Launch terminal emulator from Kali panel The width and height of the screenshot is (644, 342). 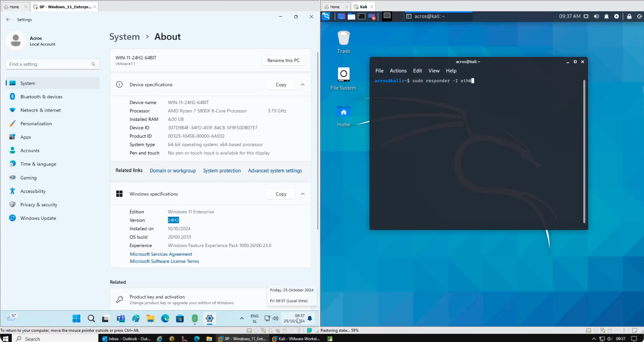[362, 16]
